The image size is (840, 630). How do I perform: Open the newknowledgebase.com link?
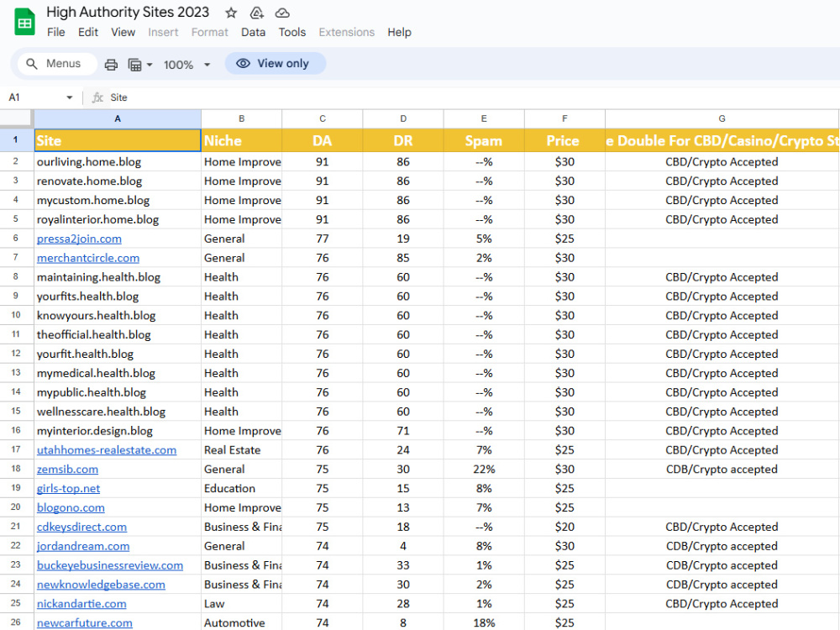coord(101,585)
